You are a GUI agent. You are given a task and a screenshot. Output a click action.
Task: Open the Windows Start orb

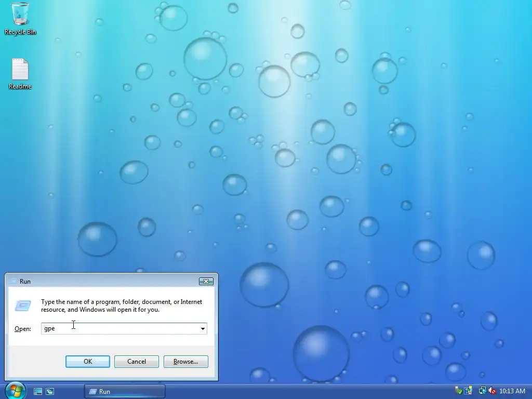coord(15,391)
